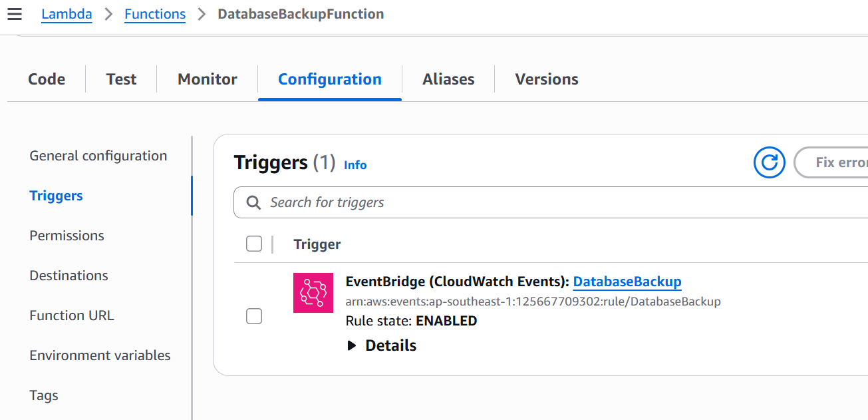
Task: Select the DatabaseBackup trigger checkbox
Action: [254, 316]
